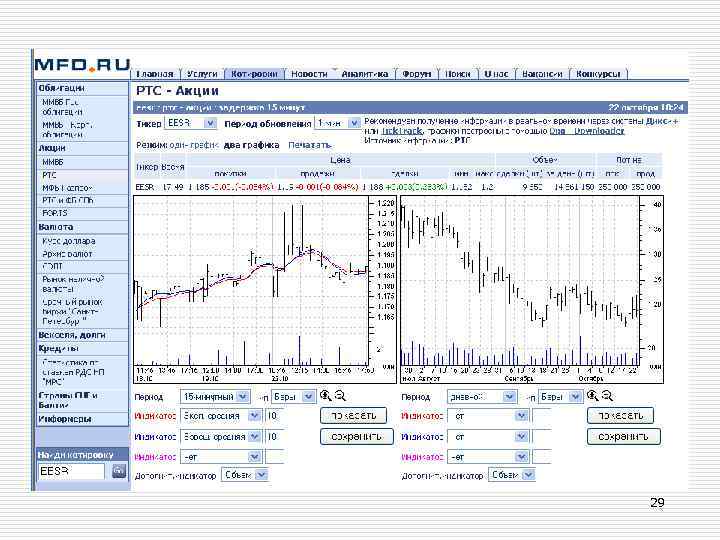Image resolution: width=720 pixels, height=540 pixels.
Task: Open the Новости tab
Action: (309, 74)
